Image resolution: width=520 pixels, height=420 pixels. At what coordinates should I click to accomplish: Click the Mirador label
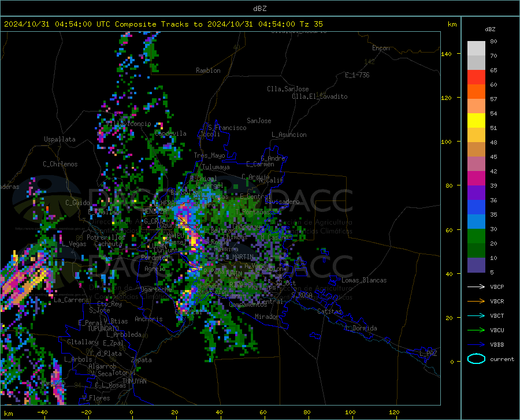tap(267, 317)
